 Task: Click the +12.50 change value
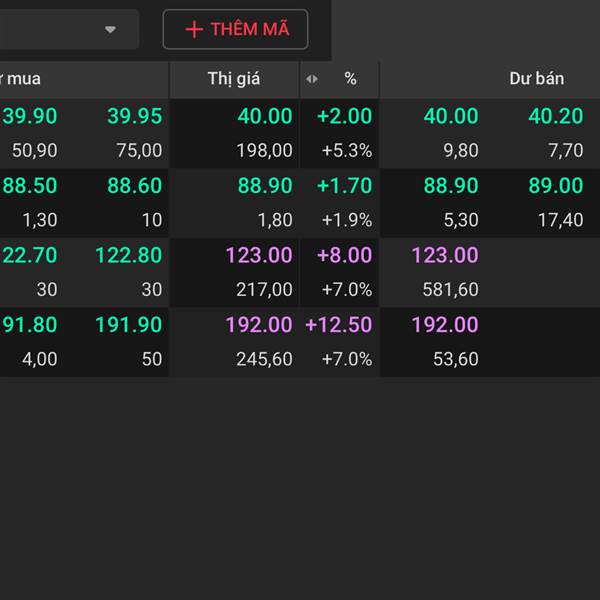[339, 325]
